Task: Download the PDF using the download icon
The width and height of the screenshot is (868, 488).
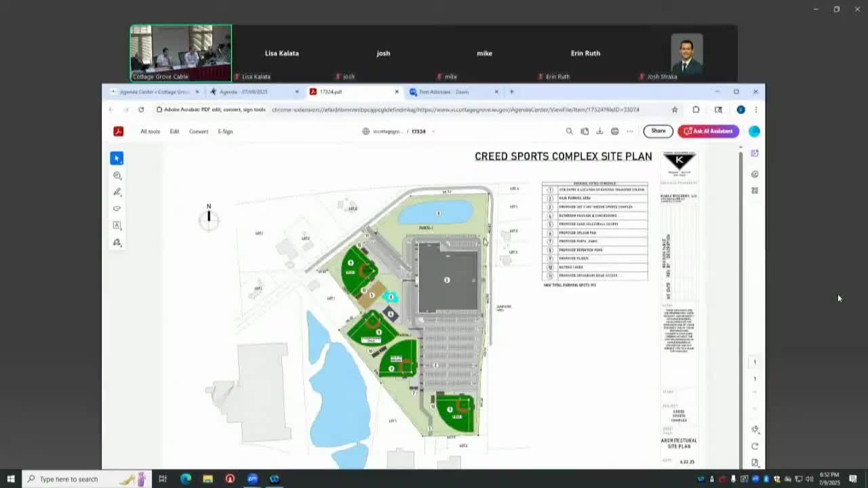Action: [x=599, y=131]
